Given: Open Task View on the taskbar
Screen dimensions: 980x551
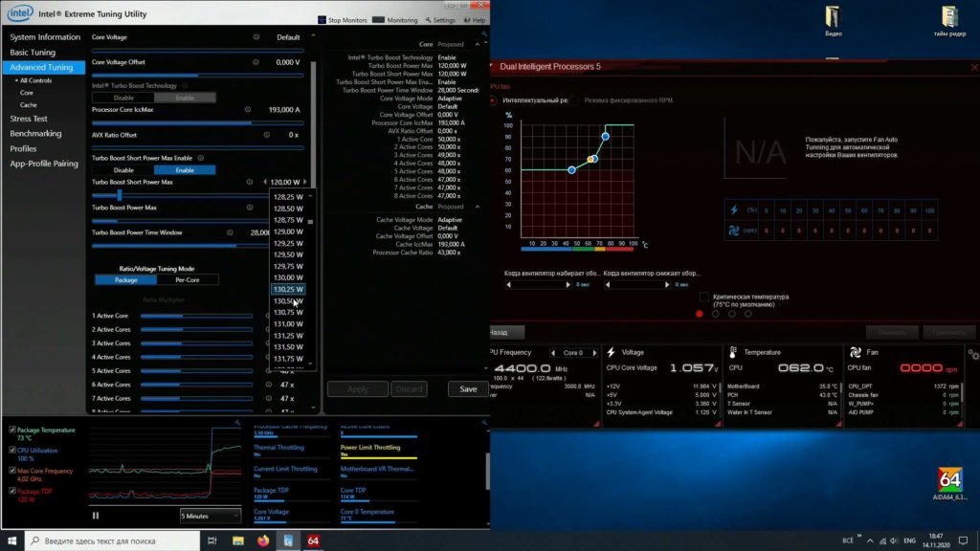Looking at the screenshot, I should (212, 540).
